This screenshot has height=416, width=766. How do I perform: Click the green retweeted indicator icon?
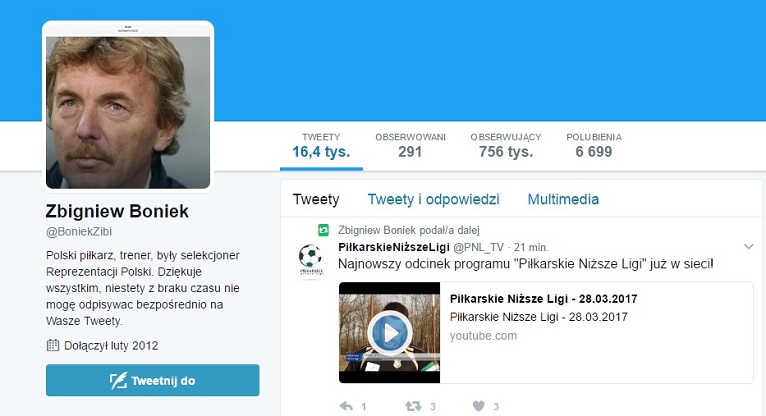click(323, 230)
